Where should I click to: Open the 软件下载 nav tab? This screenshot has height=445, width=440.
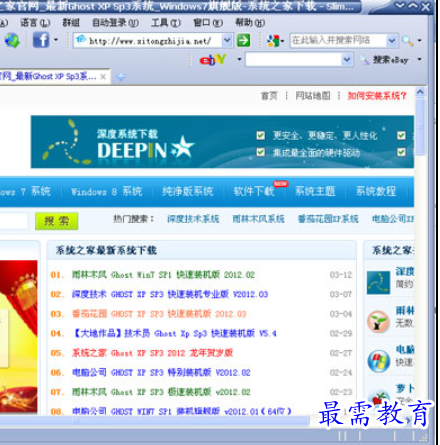[x=254, y=191]
